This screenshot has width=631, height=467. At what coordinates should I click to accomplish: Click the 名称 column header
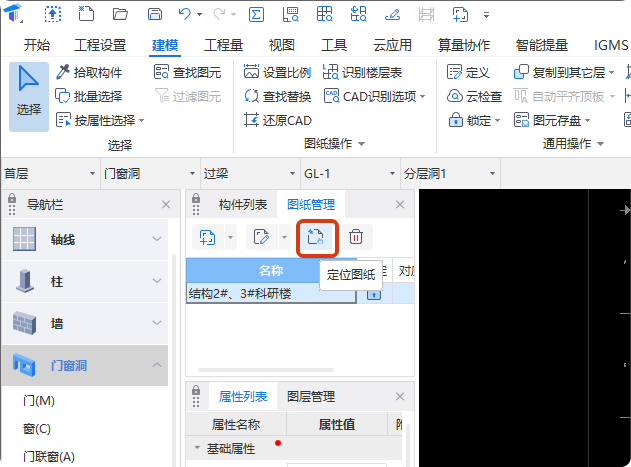point(271,271)
